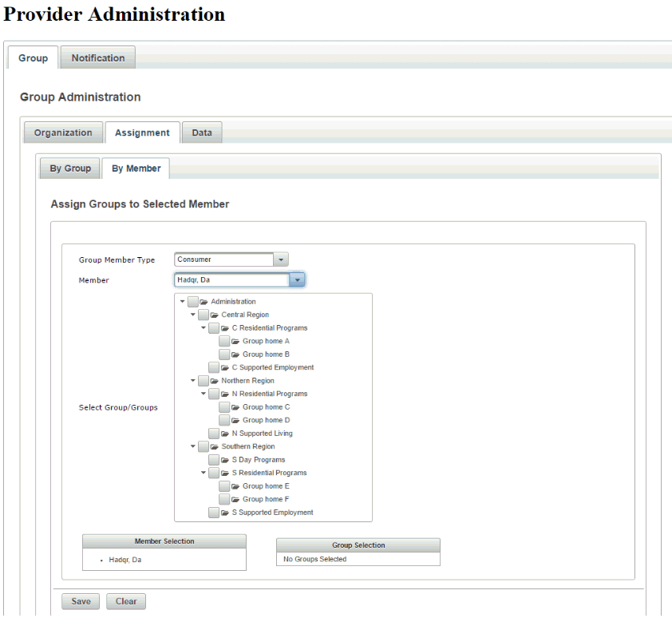
Task: Click folder icon next to S Day Programs
Action: (x=225, y=460)
